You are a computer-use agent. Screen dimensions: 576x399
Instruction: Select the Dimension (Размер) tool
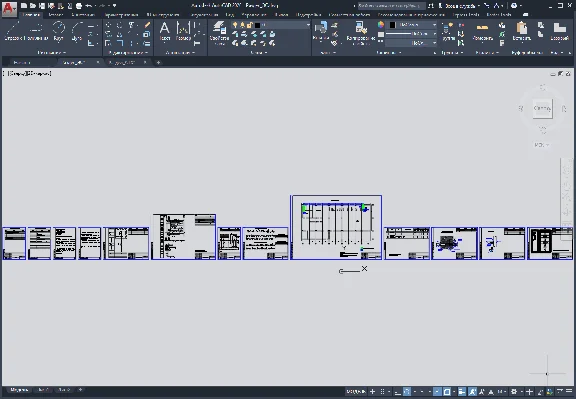[183, 31]
